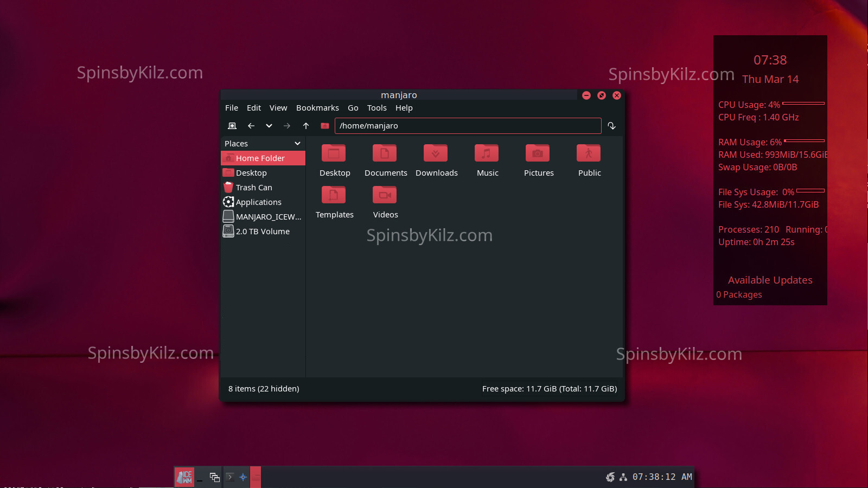This screenshot has width=868, height=488.
Task: Go back to previous folder
Action: pyautogui.click(x=251, y=126)
